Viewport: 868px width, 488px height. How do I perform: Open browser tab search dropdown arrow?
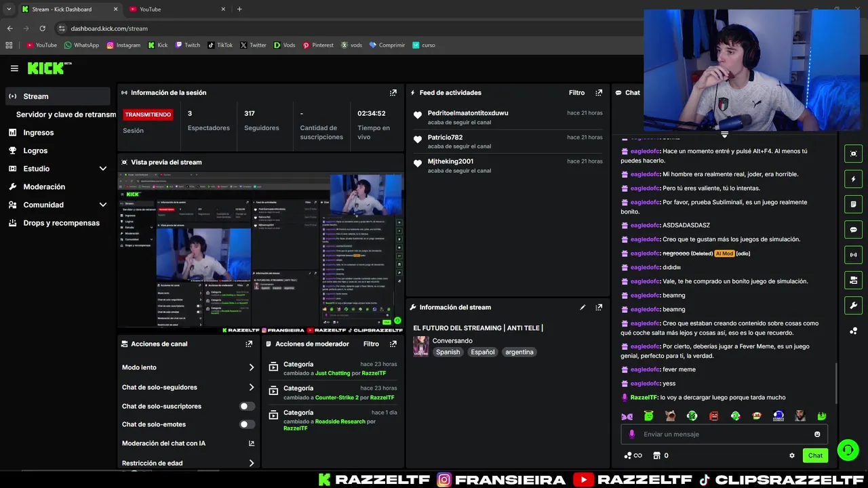8,9
